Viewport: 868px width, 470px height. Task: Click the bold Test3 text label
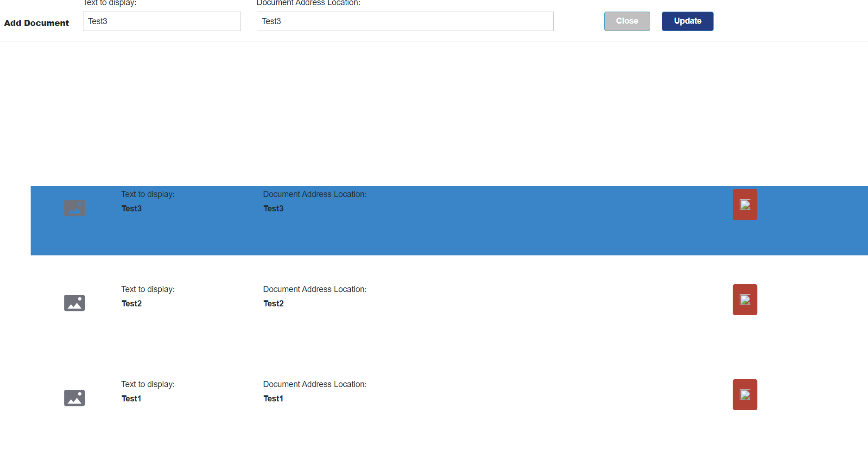pos(131,209)
